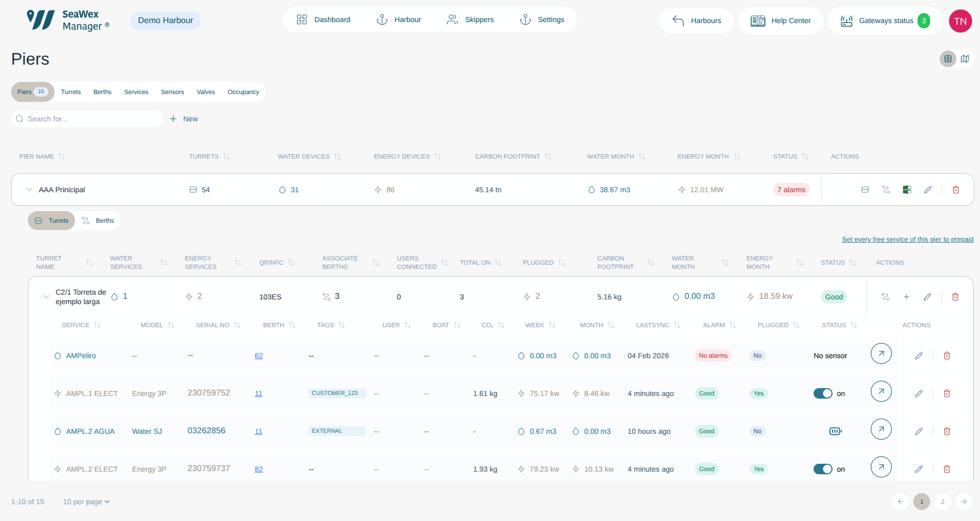Edit the AMPL.2 AGUA service
This screenshot has height=521, width=980.
pos(919,431)
